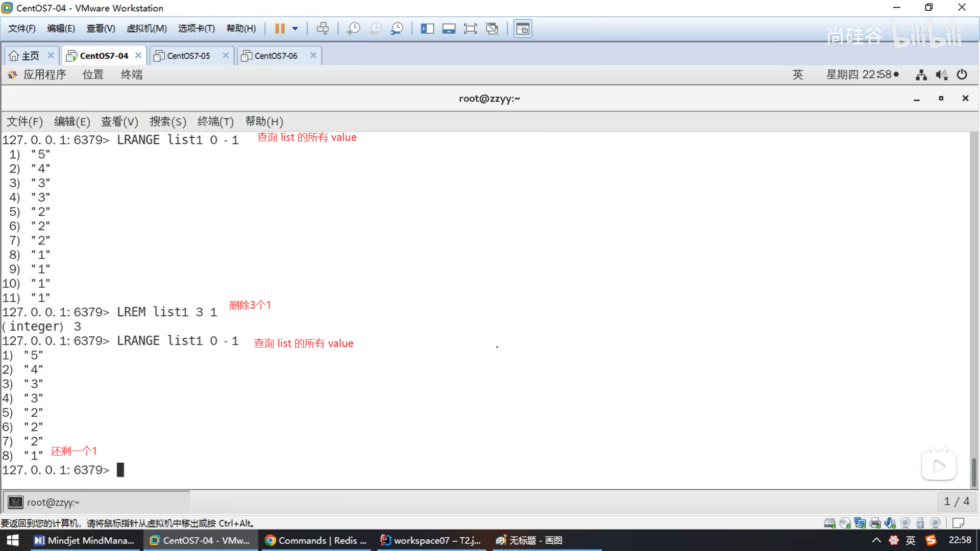Take a snapshot of the VM
The height and width of the screenshot is (551, 980).
click(x=353, y=29)
